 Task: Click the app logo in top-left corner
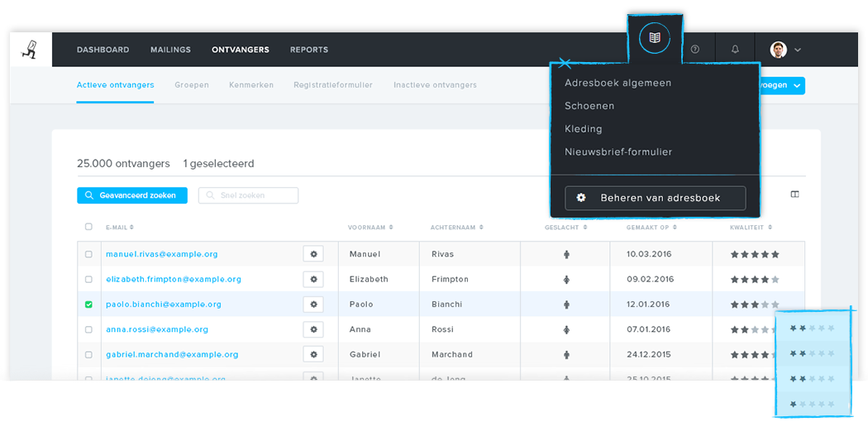31,50
